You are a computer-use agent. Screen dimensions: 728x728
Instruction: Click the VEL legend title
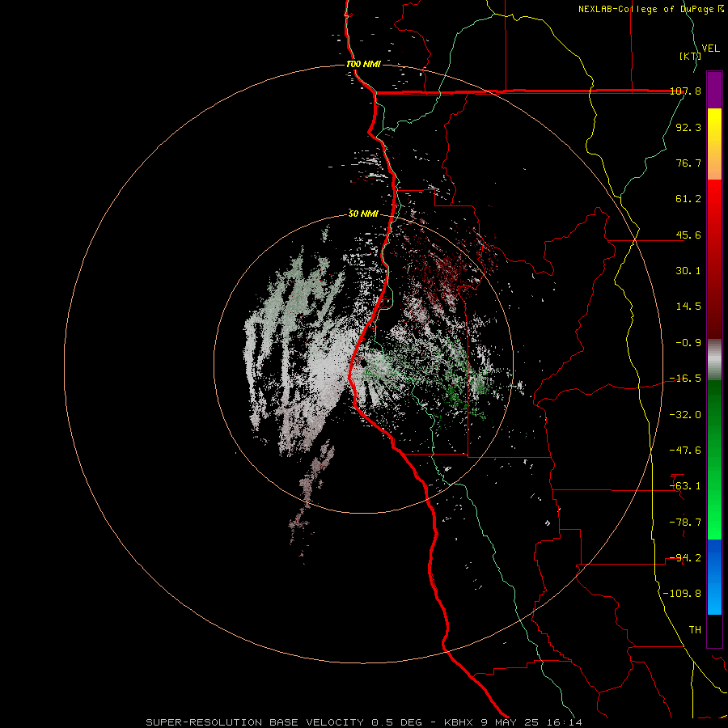point(710,49)
